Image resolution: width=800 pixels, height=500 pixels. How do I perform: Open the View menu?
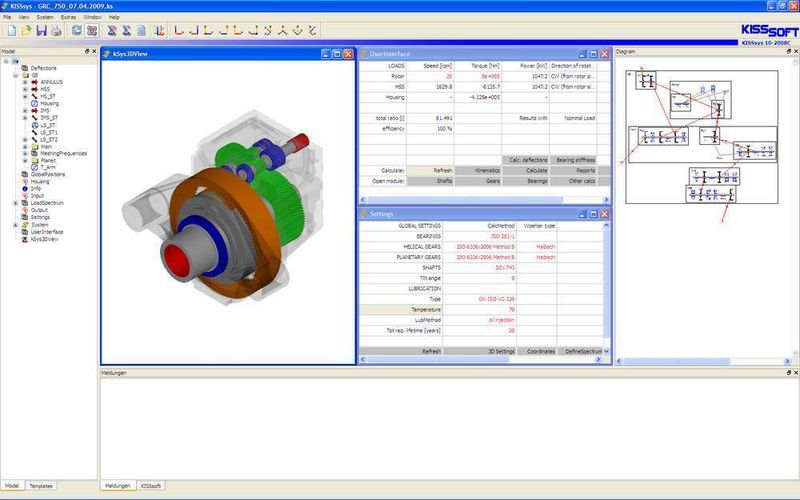click(x=23, y=17)
